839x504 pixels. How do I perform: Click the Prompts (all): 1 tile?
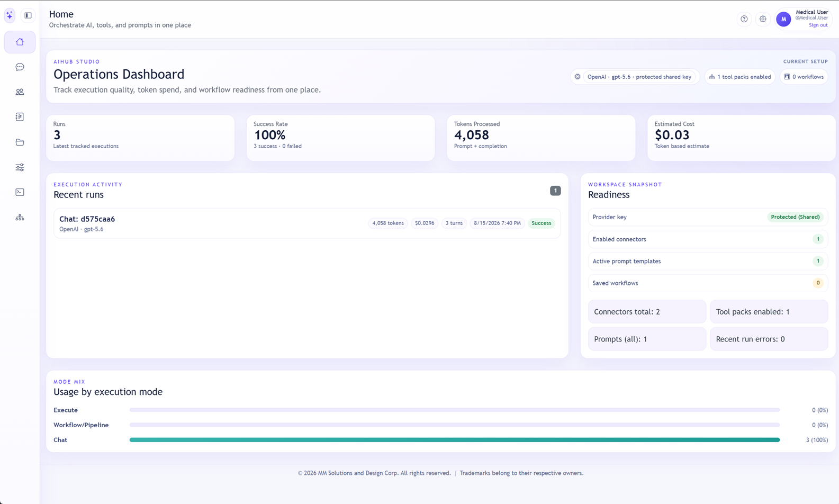point(647,339)
